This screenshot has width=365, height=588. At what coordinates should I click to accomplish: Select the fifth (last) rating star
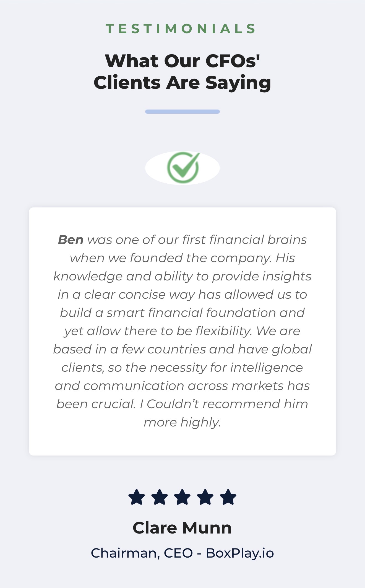tap(228, 497)
